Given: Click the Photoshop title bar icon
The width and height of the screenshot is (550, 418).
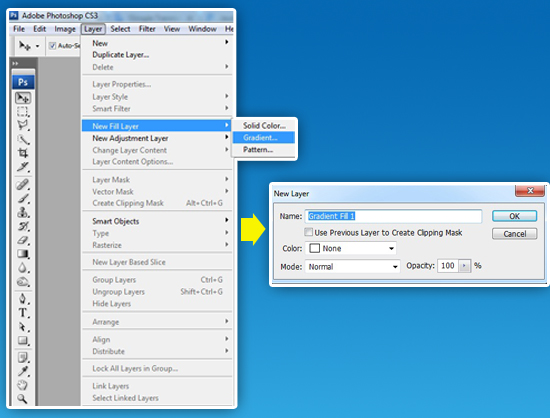Looking at the screenshot, I should [14, 15].
